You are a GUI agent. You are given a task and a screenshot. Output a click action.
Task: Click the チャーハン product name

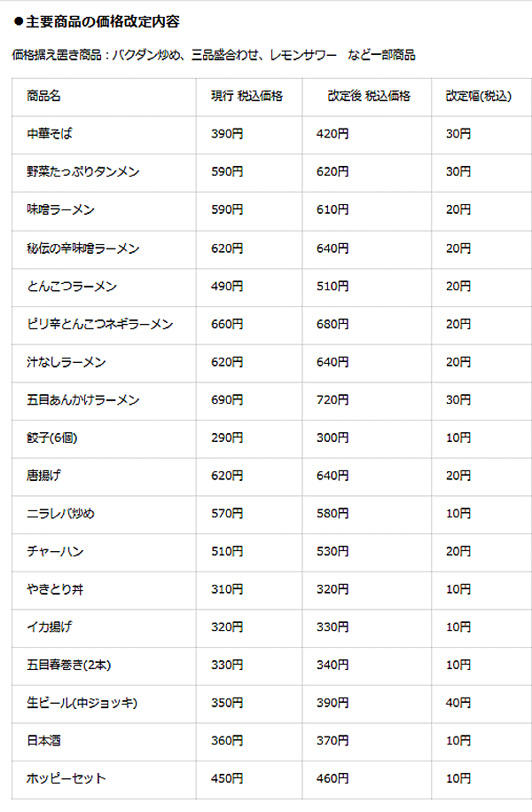point(55,551)
